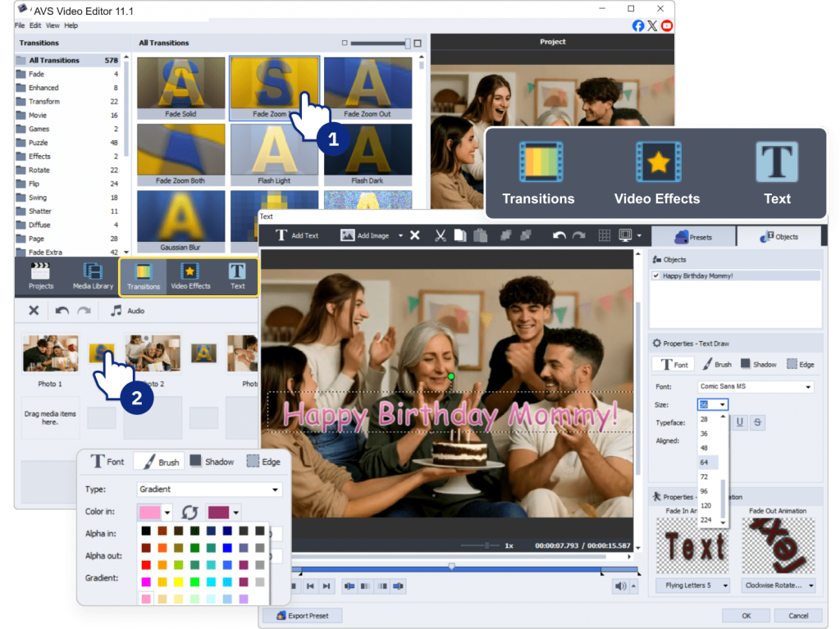Viewport: 840px width, 629px height.
Task: Go to next frame in preview
Action: pos(326,586)
